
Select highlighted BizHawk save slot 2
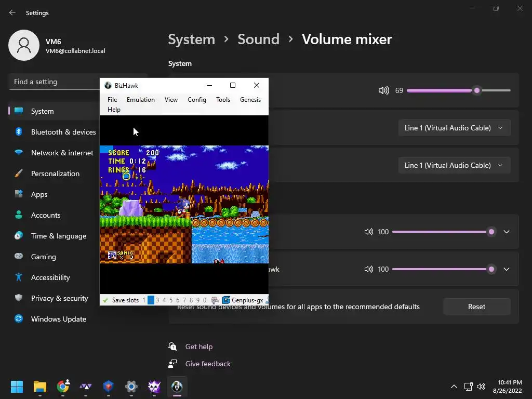[151, 300]
